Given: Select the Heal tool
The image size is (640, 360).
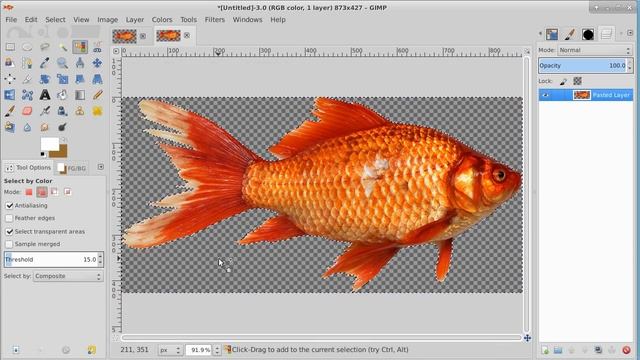Looking at the screenshot, I should [97, 111].
